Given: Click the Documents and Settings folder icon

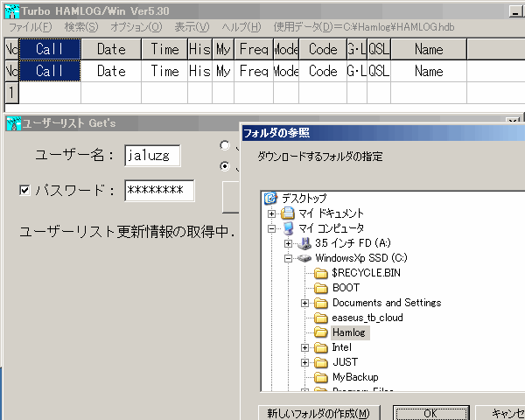Looking at the screenshot, I should [321, 303].
